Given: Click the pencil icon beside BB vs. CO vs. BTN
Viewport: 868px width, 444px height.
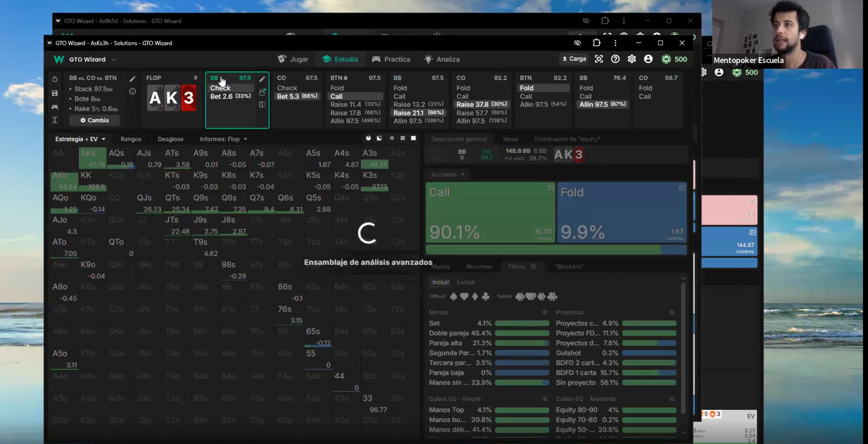Looking at the screenshot, I should [132, 79].
